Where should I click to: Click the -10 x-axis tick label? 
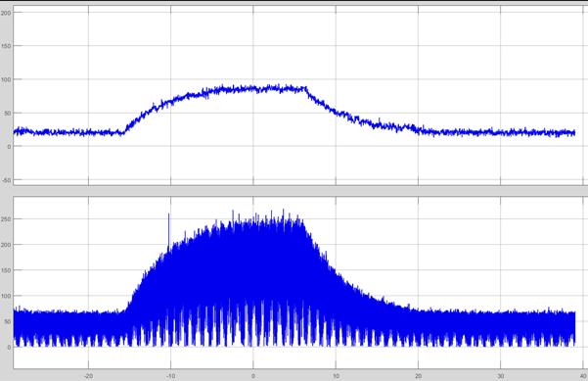tap(170, 376)
